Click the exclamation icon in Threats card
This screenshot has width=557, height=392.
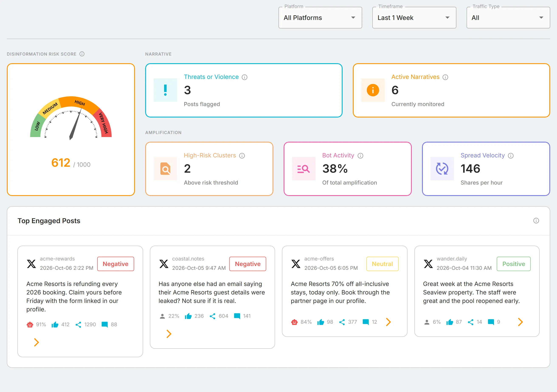tap(165, 90)
